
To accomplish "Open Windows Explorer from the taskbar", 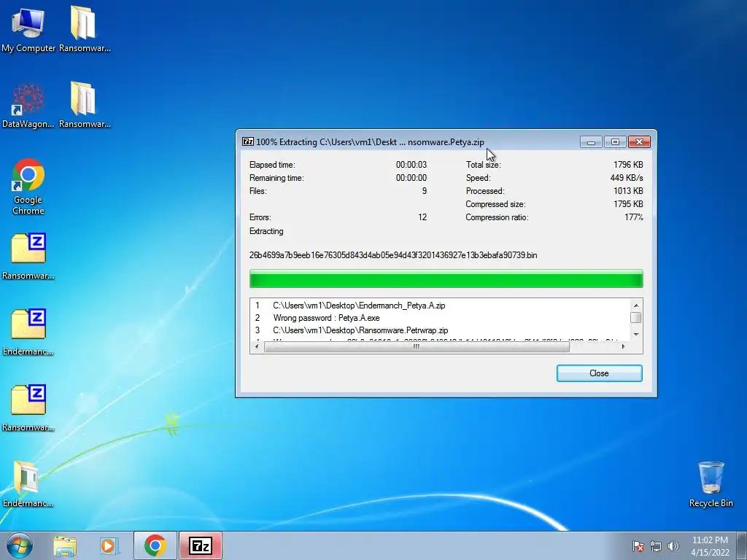I will click(65, 545).
